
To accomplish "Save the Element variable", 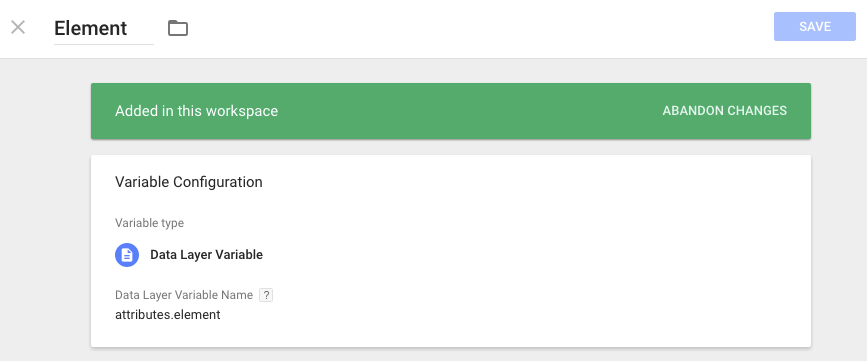I will 814,27.
